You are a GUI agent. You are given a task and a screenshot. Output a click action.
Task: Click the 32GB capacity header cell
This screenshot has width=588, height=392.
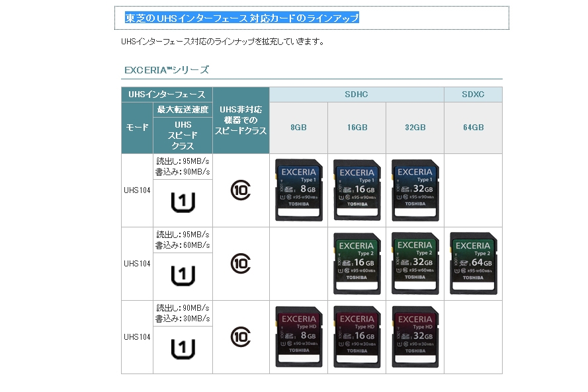click(415, 128)
